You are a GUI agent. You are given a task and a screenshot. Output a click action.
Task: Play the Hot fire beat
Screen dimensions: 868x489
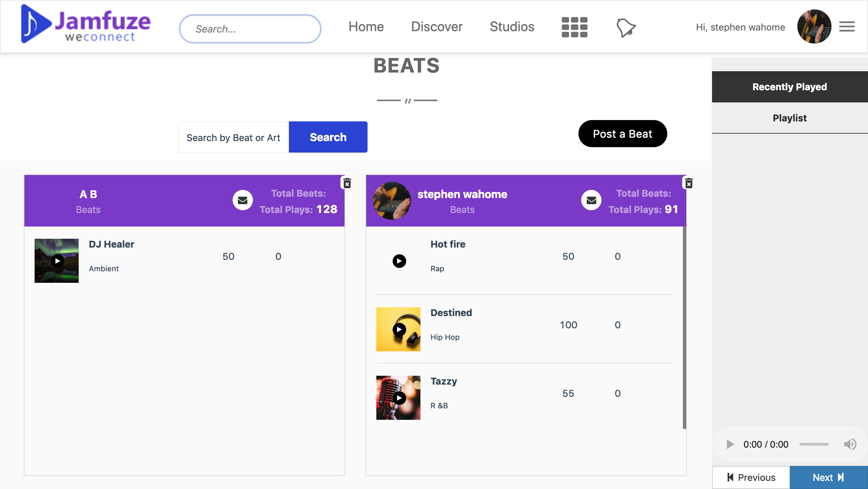pos(399,261)
